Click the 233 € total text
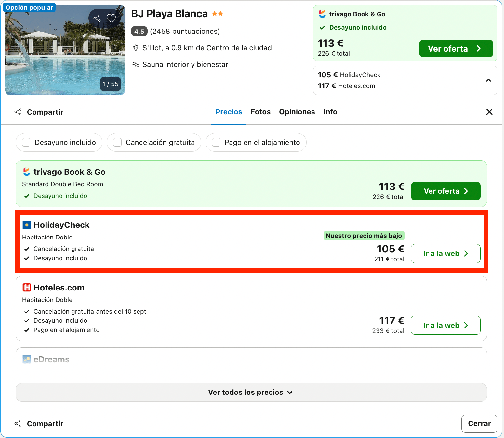This screenshot has height=438, width=504. pos(388,331)
